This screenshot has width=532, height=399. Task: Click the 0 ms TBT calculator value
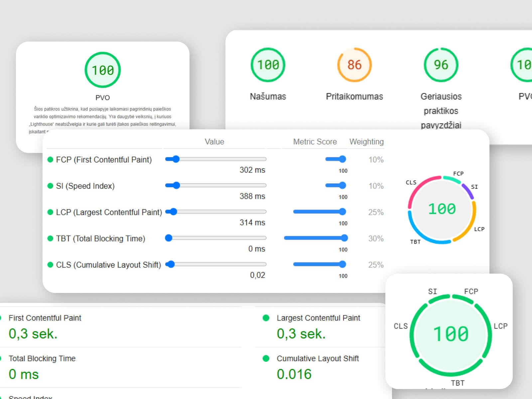pyautogui.click(x=257, y=249)
